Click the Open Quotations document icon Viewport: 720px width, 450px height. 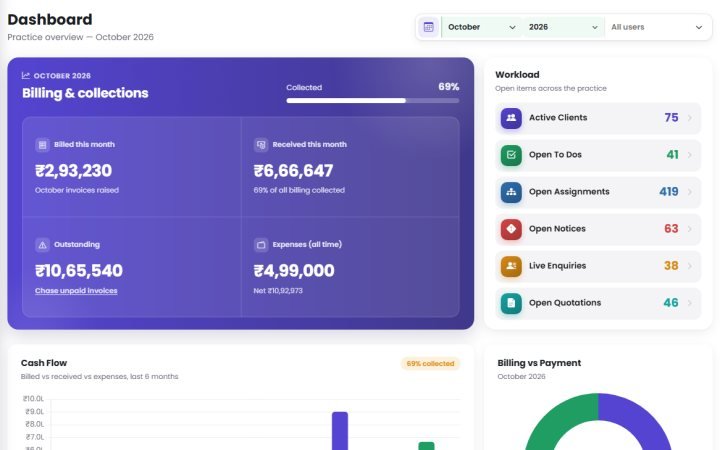coord(511,303)
